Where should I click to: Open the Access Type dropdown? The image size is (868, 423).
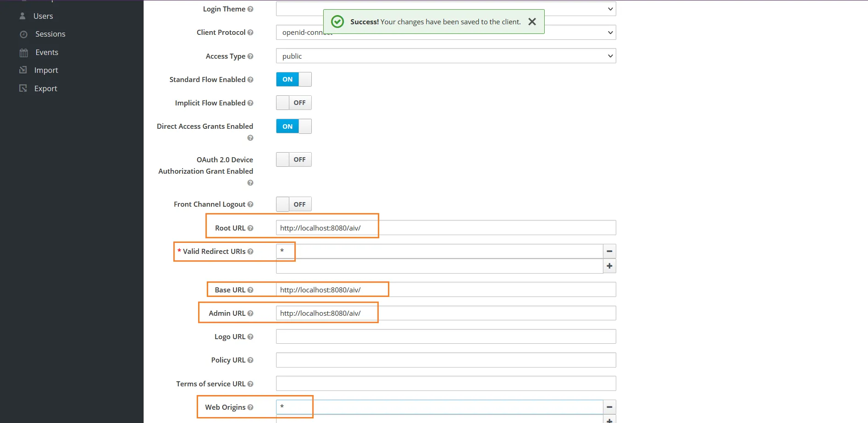coord(446,56)
